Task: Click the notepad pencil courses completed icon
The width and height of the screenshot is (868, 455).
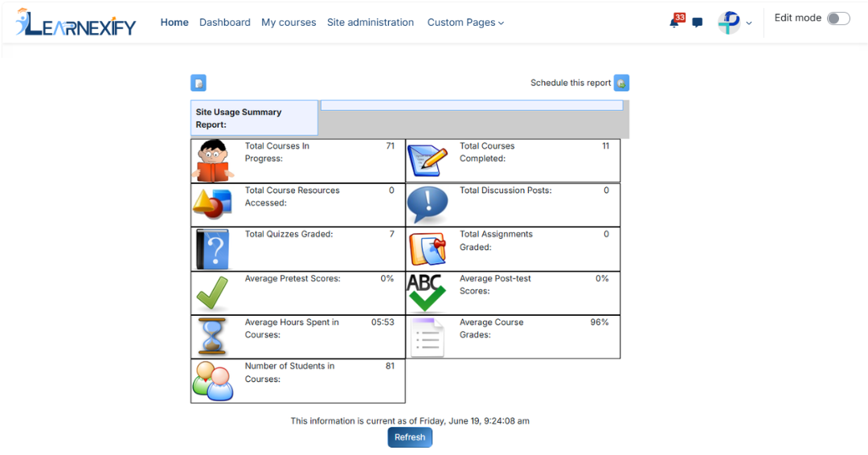Action: [428, 161]
